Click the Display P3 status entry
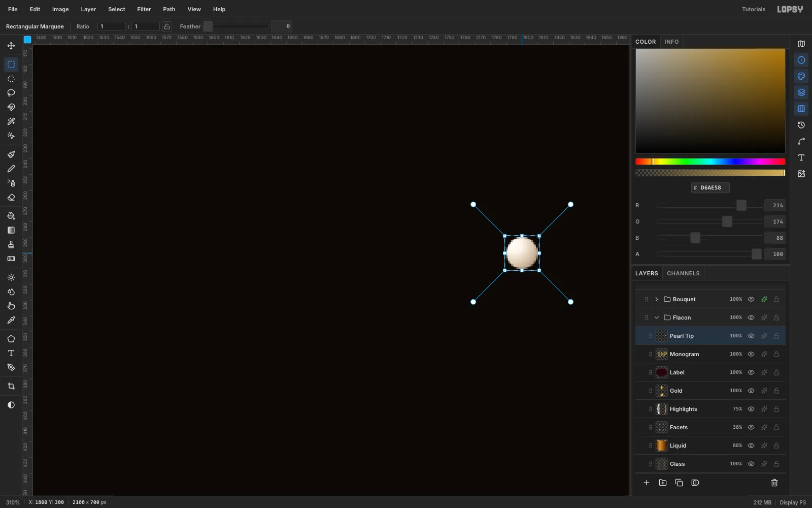 coord(793,502)
